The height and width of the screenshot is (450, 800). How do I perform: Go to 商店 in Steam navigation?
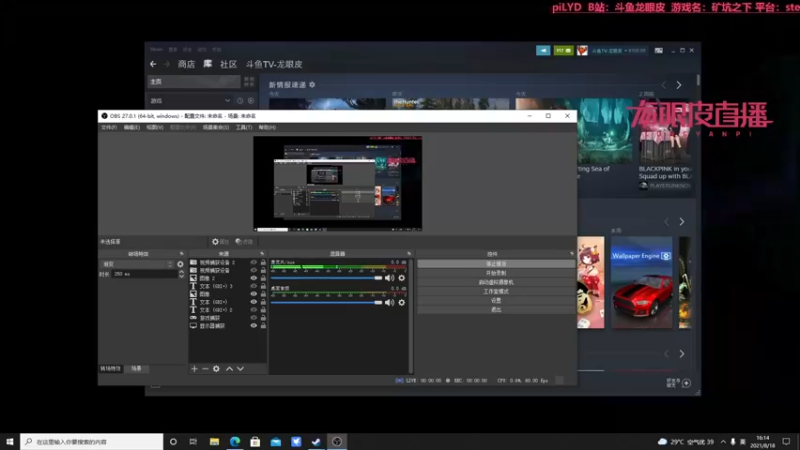pos(186,64)
